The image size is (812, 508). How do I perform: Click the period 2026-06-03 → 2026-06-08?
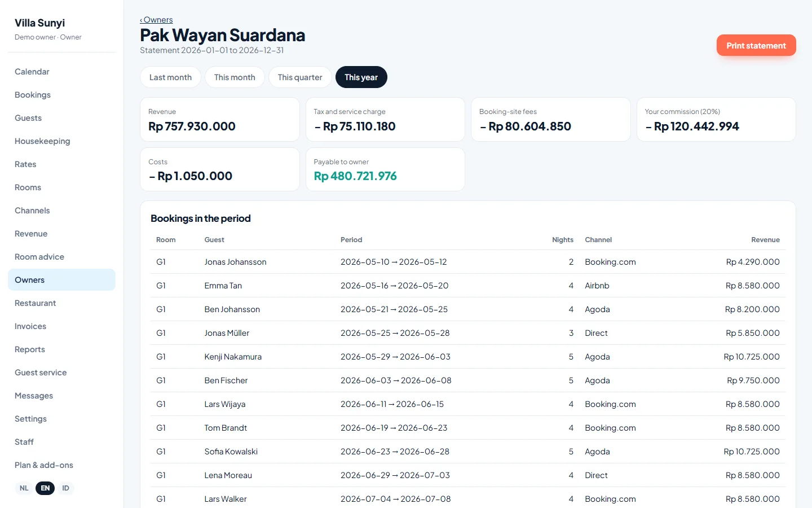coord(396,380)
